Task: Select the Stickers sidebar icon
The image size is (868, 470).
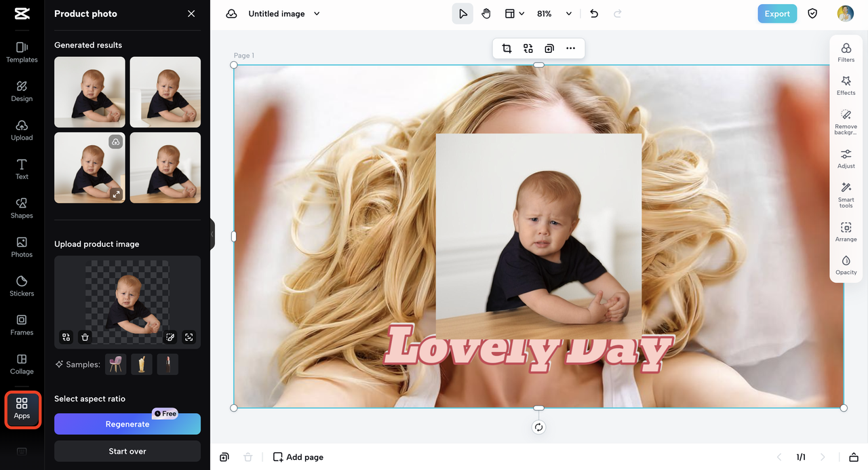Action: [22, 286]
